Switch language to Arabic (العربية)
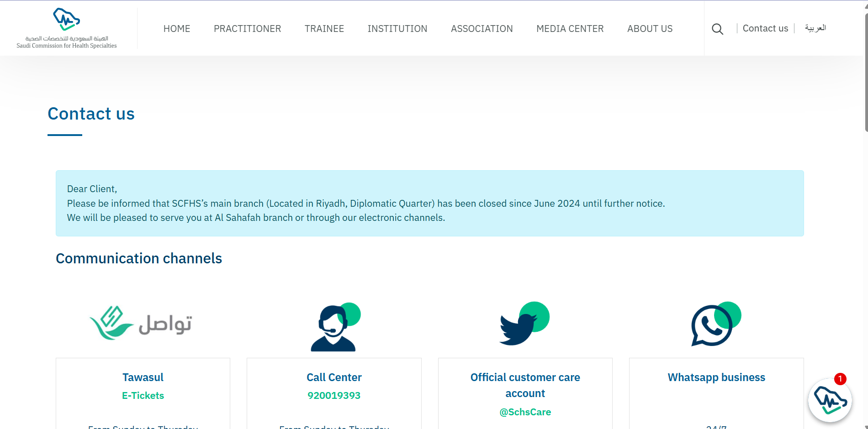This screenshot has height=429, width=868. pos(815,28)
